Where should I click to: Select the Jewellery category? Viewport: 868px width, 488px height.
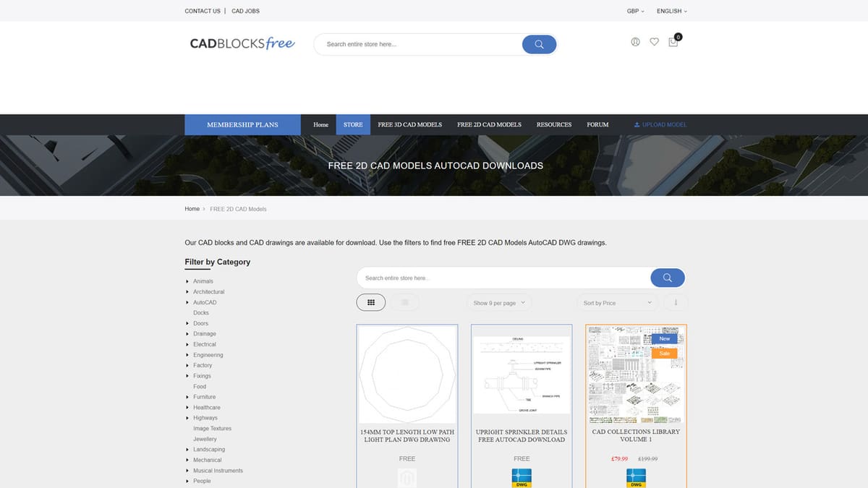pos(205,439)
